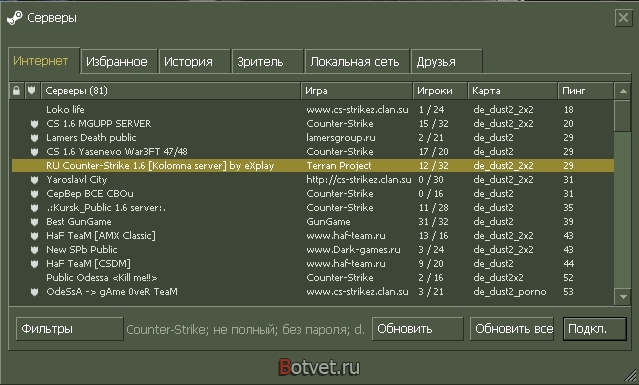Image resolution: width=639 pixels, height=385 pixels.
Task: Select the Loko life server row
Action: point(313,110)
